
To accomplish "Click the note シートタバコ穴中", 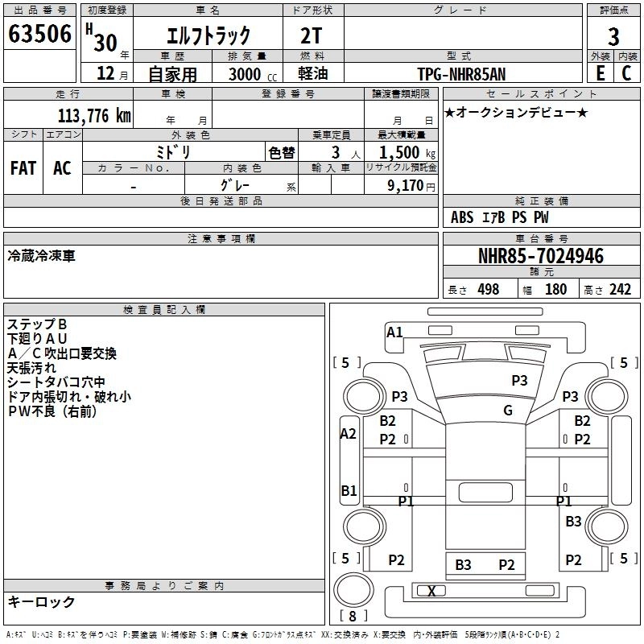I will point(56,382).
